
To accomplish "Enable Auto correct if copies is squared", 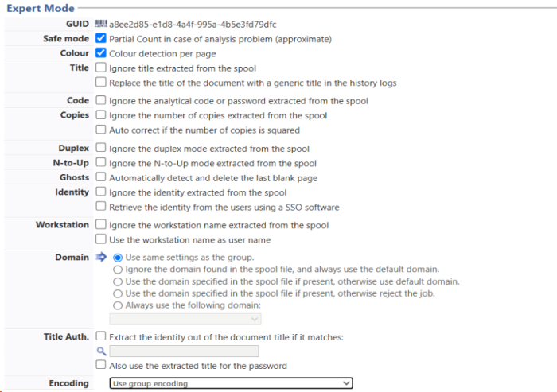I will click(x=100, y=130).
